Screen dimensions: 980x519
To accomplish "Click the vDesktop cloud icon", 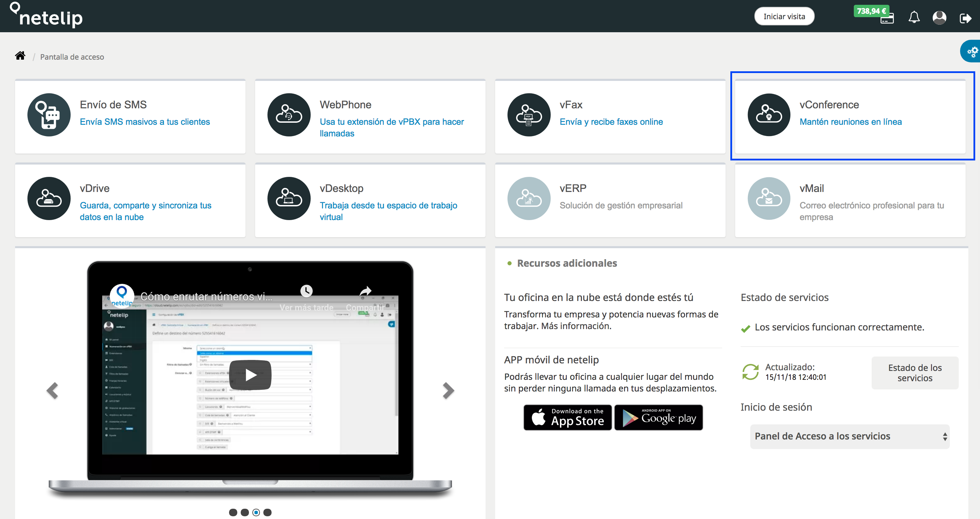I will click(289, 198).
